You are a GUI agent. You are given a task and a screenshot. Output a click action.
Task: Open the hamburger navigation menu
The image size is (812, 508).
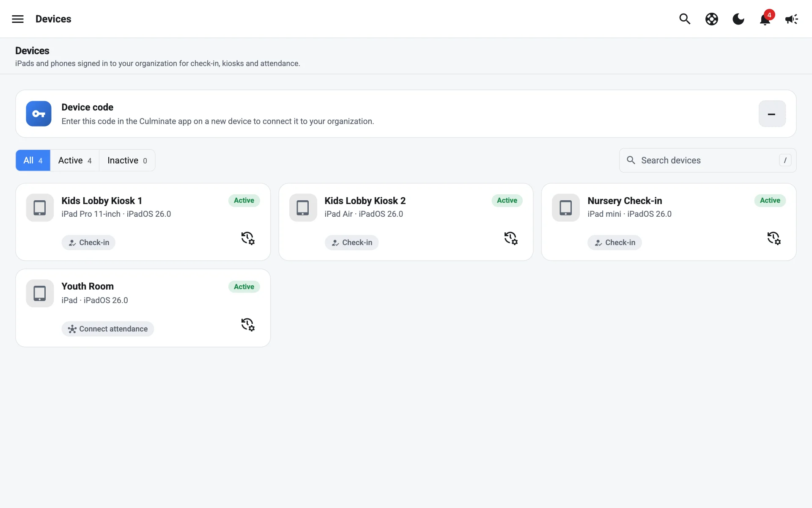tap(18, 19)
